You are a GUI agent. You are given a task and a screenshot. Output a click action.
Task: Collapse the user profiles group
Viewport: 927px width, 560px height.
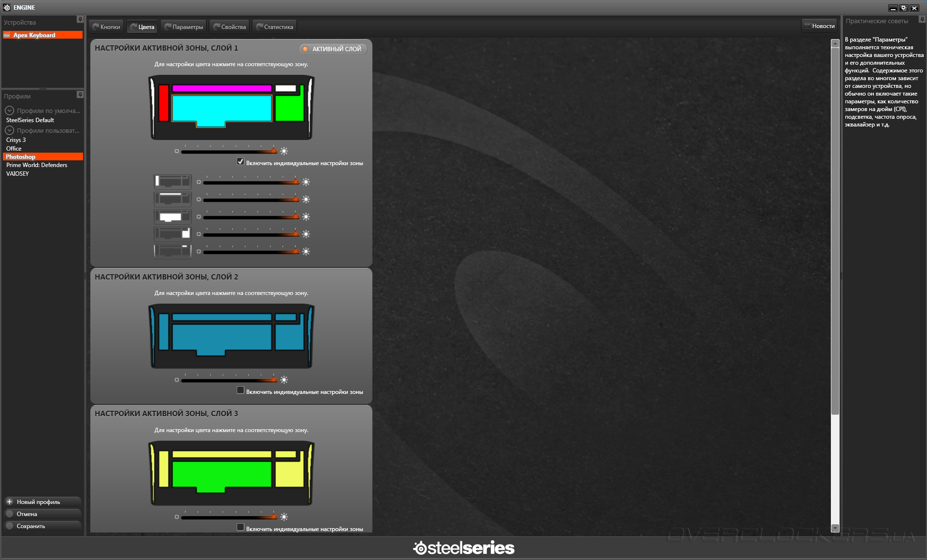[9, 130]
